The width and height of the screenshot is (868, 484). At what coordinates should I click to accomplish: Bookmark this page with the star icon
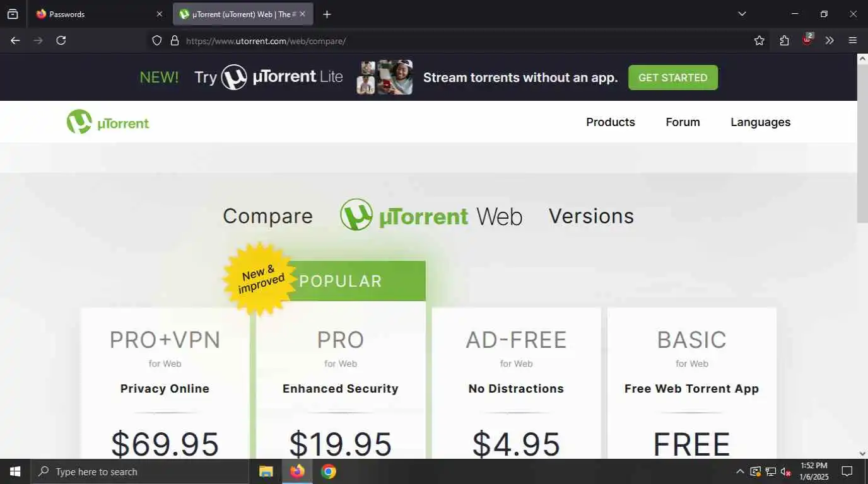(x=759, y=40)
